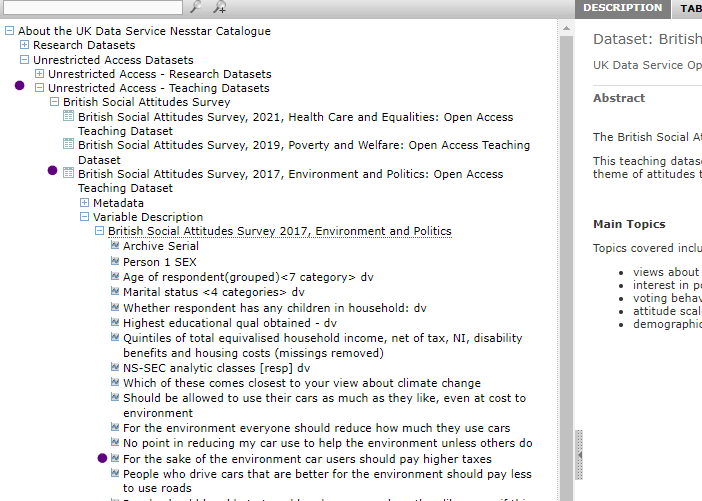702x501 pixels.
Task: Click variable icon beside 'everyone should reduce' car use
Action: coord(115,427)
